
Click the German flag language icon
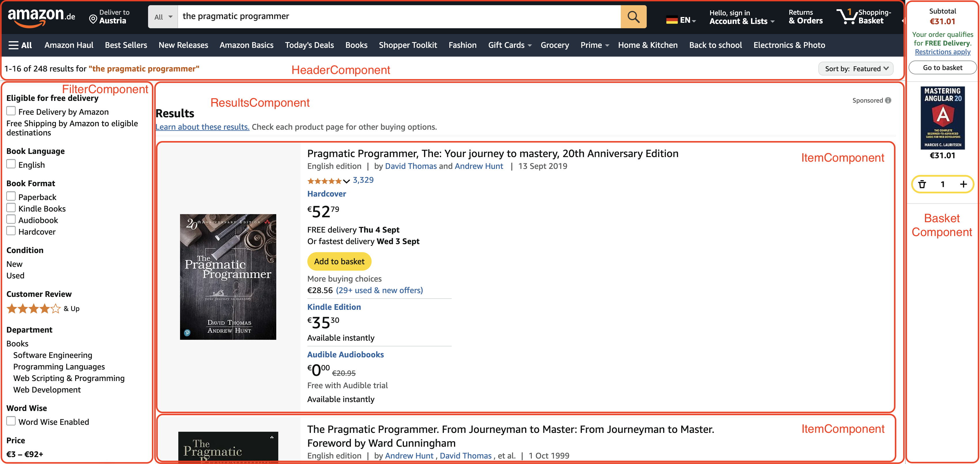pyautogui.click(x=671, y=20)
